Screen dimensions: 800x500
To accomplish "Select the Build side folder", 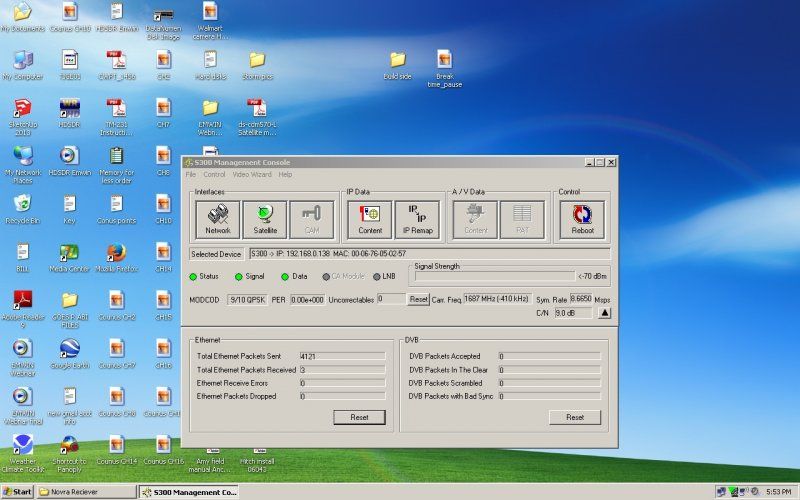I will point(397,65).
